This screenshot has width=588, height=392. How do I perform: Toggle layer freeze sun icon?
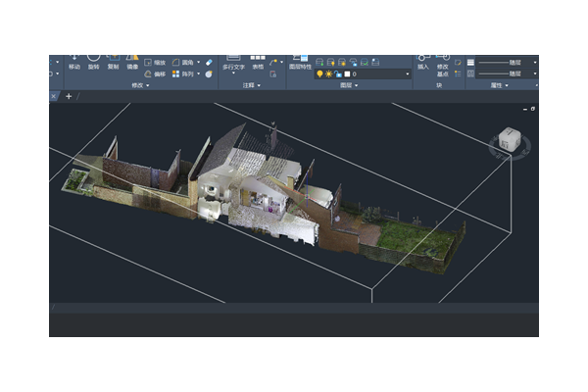[328, 73]
